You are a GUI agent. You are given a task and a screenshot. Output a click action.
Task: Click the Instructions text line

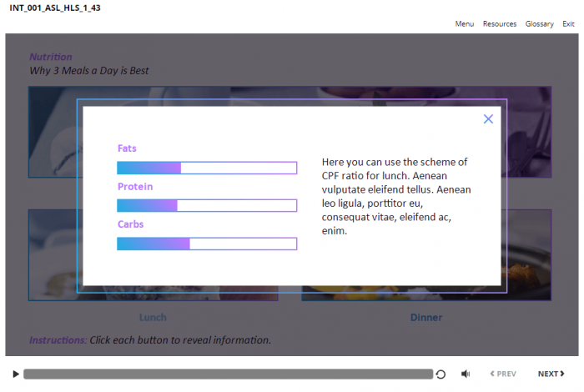(150, 340)
